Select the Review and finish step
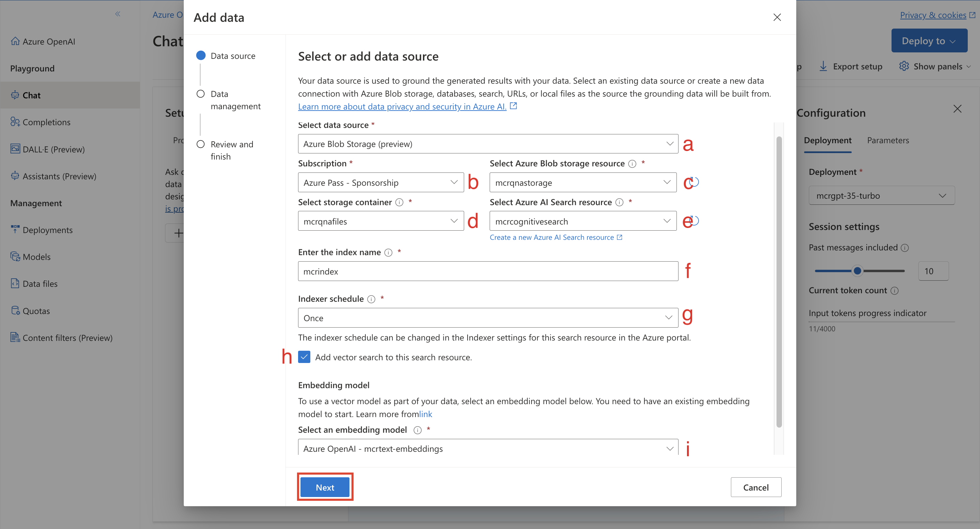 tap(225, 151)
